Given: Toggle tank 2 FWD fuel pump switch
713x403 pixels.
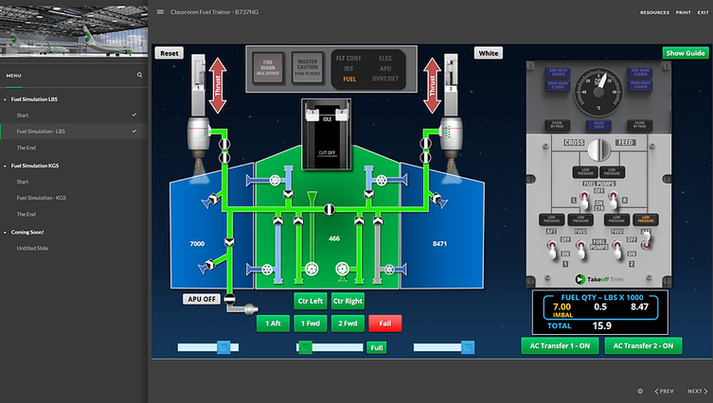Looking at the screenshot, I should pyautogui.click(x=618, y=250).
